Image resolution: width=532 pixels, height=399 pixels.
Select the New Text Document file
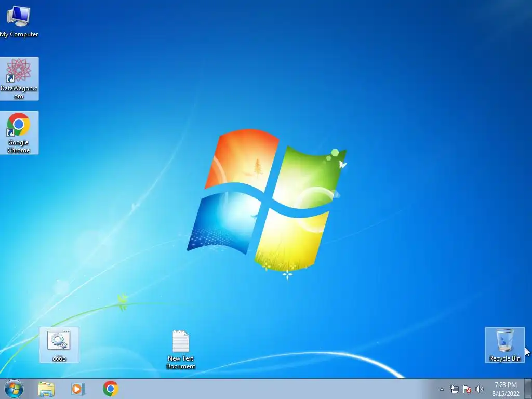(180, 349)
